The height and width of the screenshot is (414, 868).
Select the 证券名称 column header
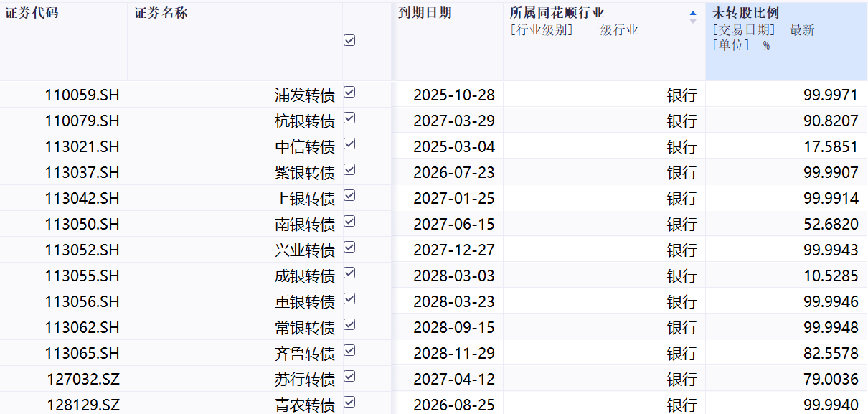pos(161,13)
